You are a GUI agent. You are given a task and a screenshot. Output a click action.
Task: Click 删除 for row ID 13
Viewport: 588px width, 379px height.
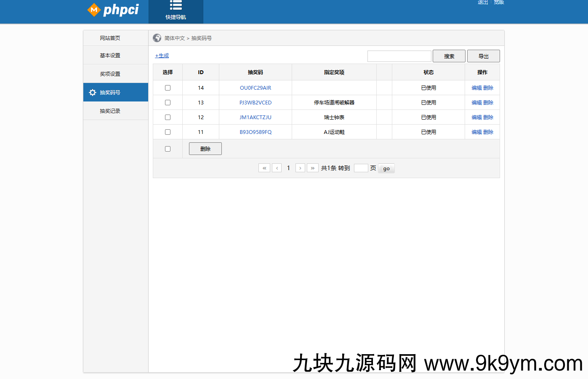point(489,102)
